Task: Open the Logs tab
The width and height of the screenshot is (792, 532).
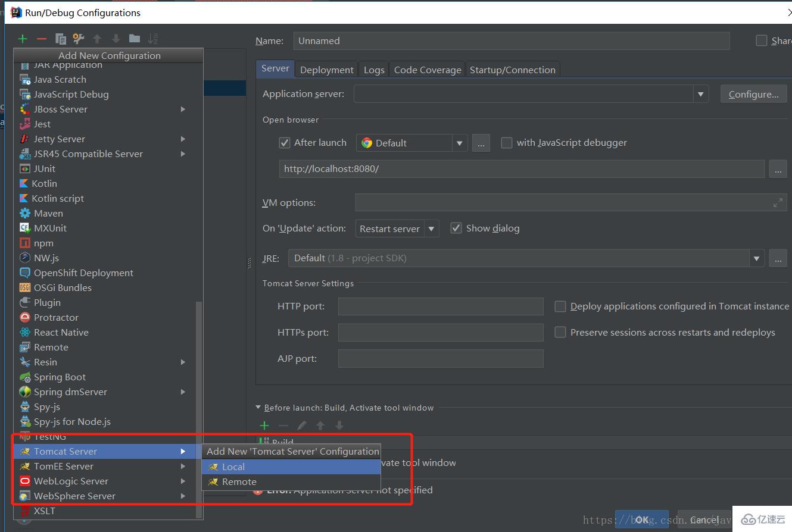Action: 374,70
